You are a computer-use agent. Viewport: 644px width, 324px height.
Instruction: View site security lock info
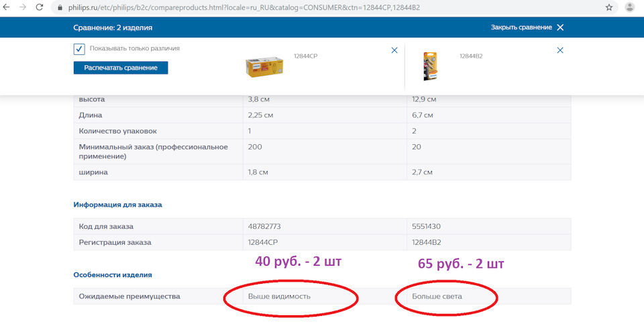coord(60,8)
